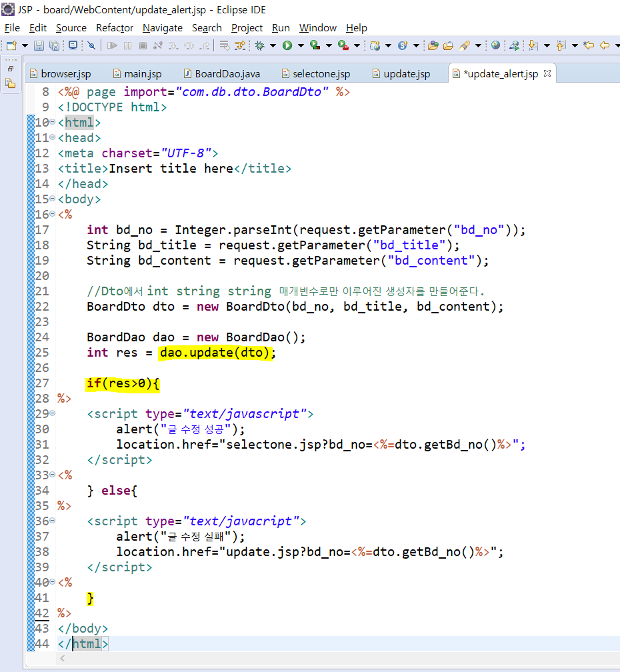Open the Coverage dropdown arrow

click(329, 45)
